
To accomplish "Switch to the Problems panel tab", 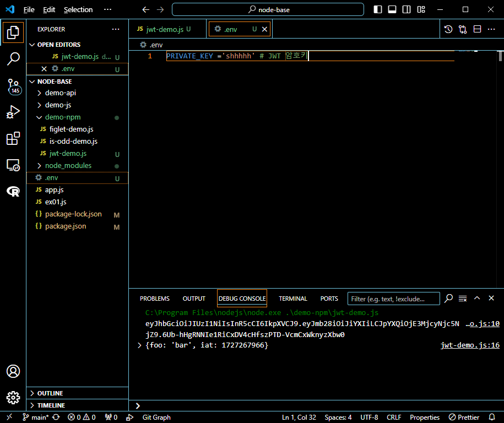I will (155, 299).
